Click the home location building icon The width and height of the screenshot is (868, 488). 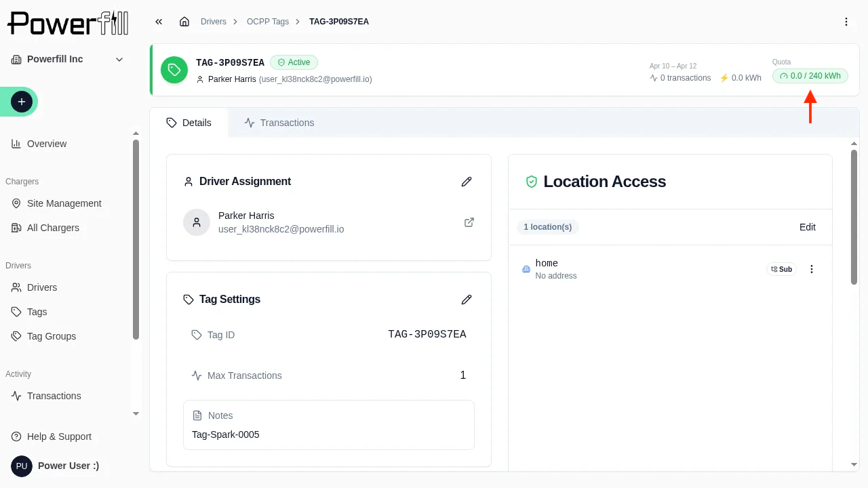tap(526, 269)
